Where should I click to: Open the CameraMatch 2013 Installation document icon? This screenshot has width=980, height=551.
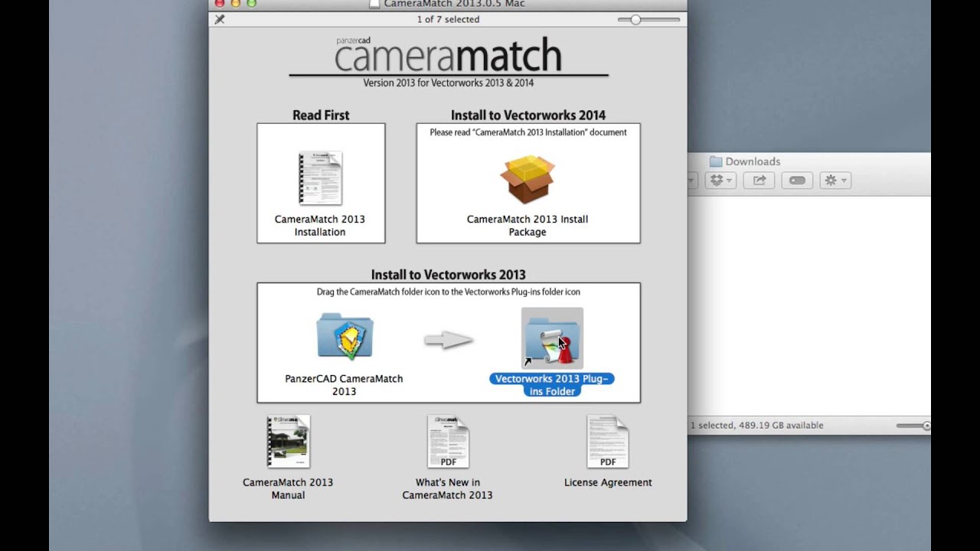(x=320, y=178)
